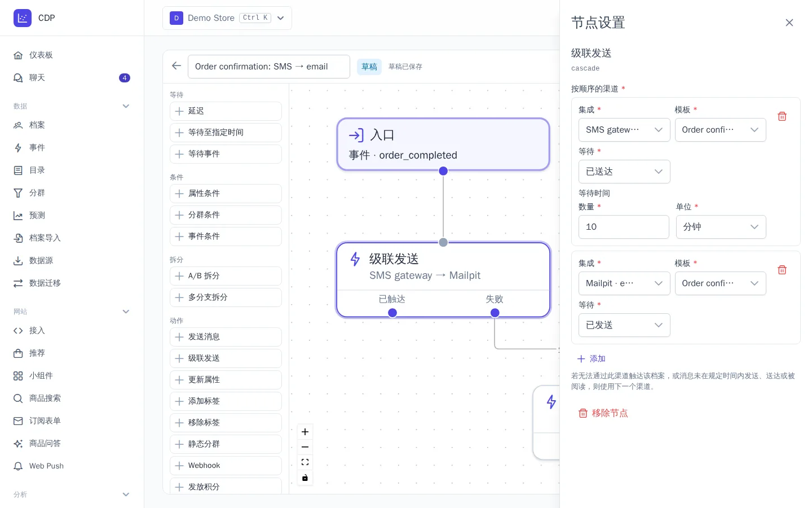Delete the SMS gateway channel row
This screenshot has height=508, width=812.
click(x=782, y=116)
